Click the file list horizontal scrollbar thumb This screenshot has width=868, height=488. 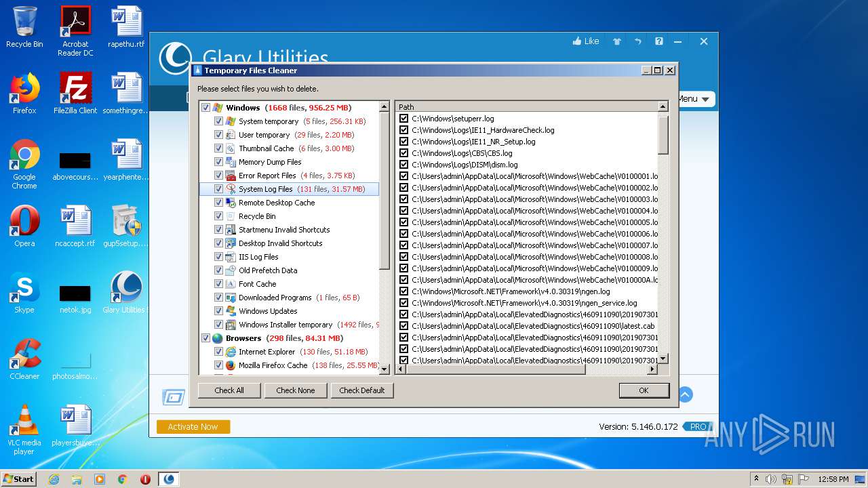pyautogui.click(x=496, y=369)
